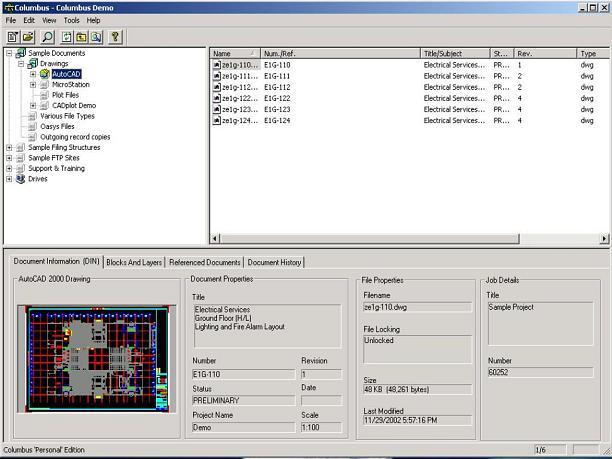Click the magnifying glass search toolbar icon
This screenshot has height=459, width=612.
48,37
